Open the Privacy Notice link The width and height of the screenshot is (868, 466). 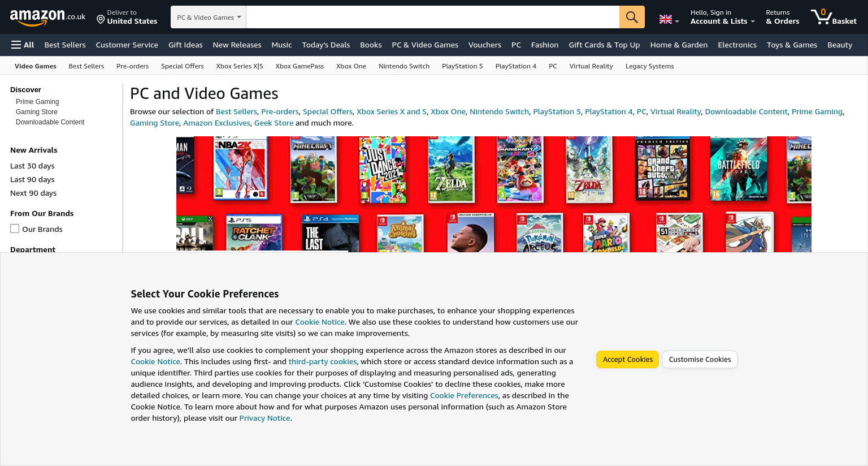[x=264, y=418]
